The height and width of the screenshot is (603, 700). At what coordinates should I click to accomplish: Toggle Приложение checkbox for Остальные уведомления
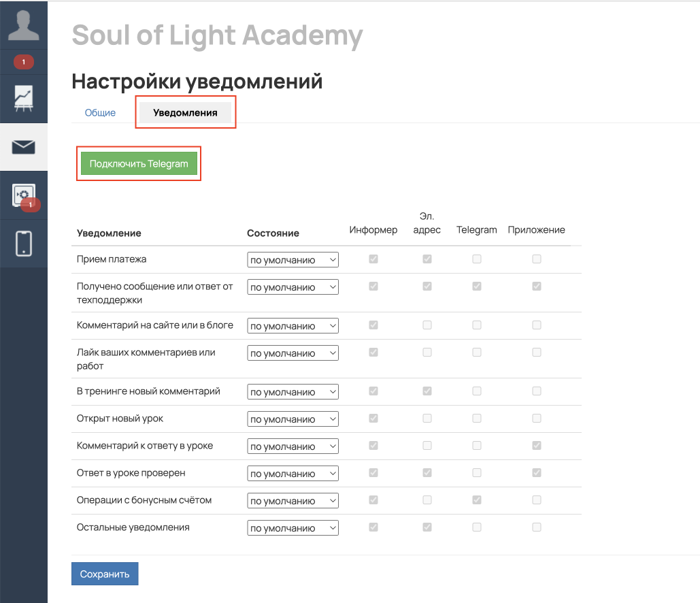click(x=537, y=527)
